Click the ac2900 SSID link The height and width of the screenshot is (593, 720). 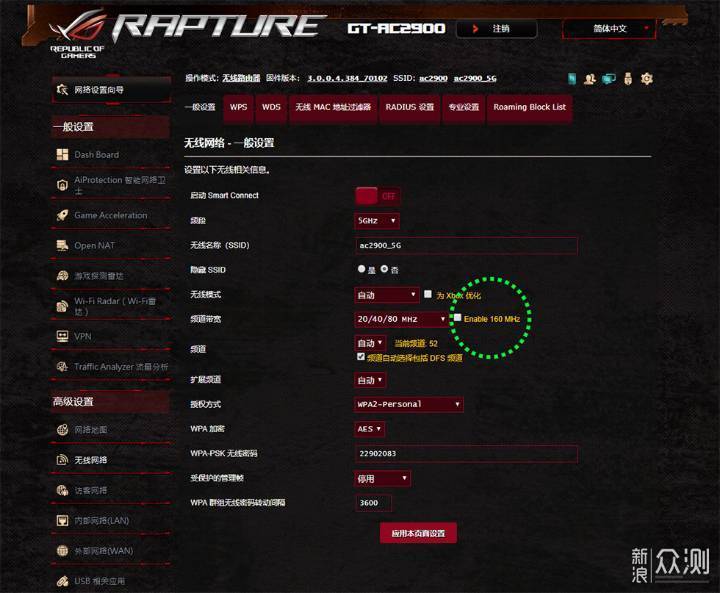point(433,79)
